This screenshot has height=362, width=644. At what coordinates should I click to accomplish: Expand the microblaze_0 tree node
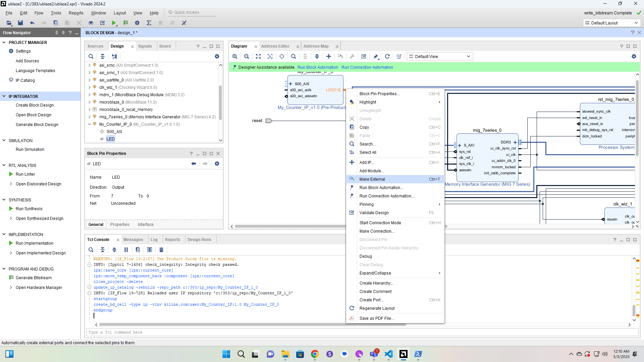(x=90, y=102)
